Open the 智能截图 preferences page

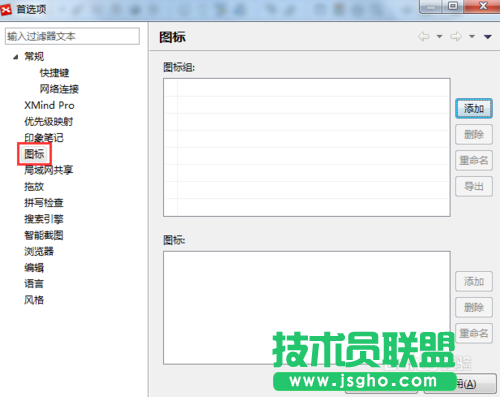click(x=44, y=235)
